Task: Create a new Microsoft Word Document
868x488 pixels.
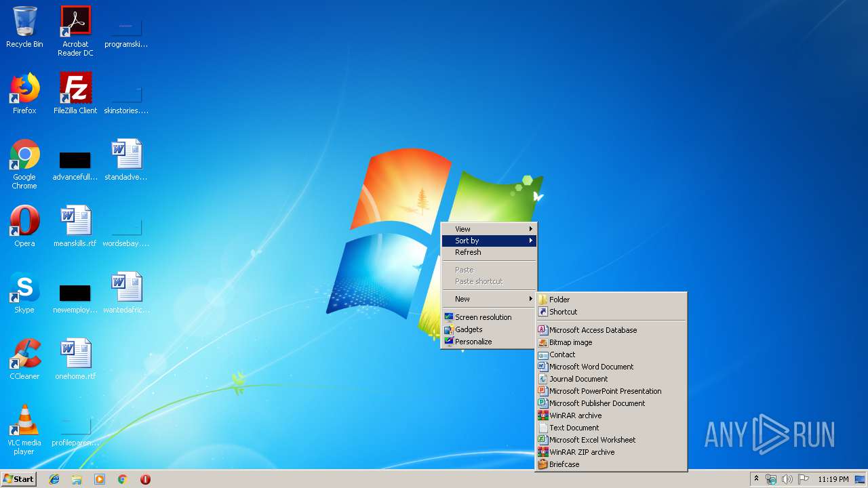Action: coord(611,367)
